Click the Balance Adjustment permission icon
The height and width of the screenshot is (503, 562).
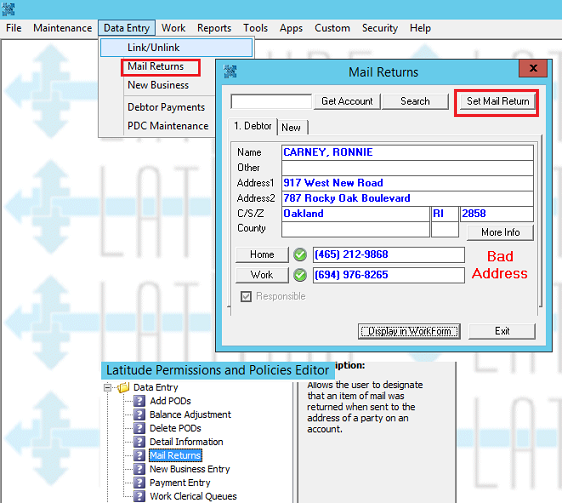(139, 414)
